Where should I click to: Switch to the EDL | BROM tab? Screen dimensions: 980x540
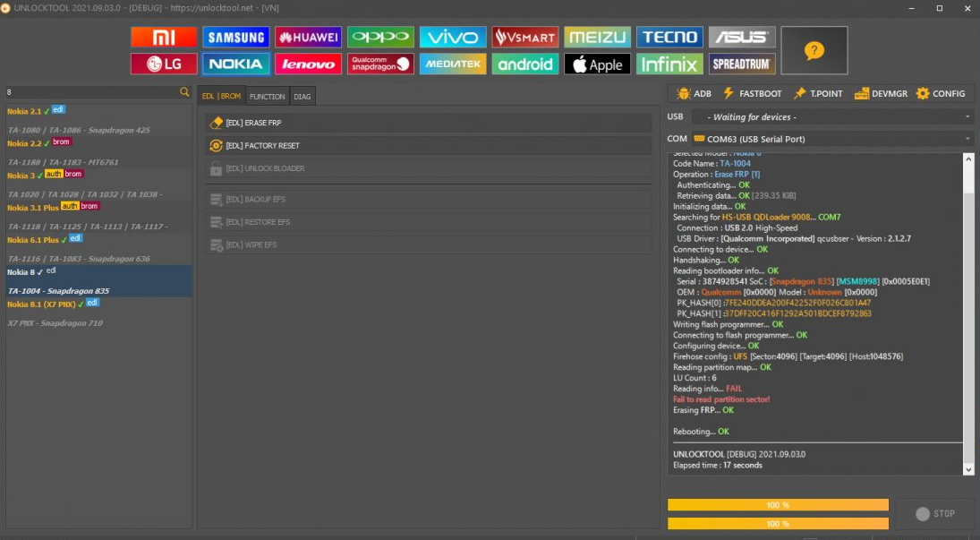click(221, 97)
